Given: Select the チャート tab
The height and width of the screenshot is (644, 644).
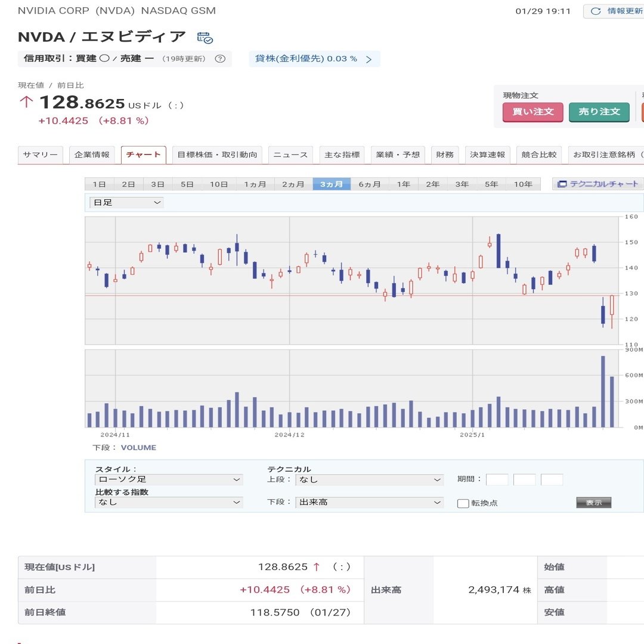Looking at the screenshot, I should coord(143,155).
